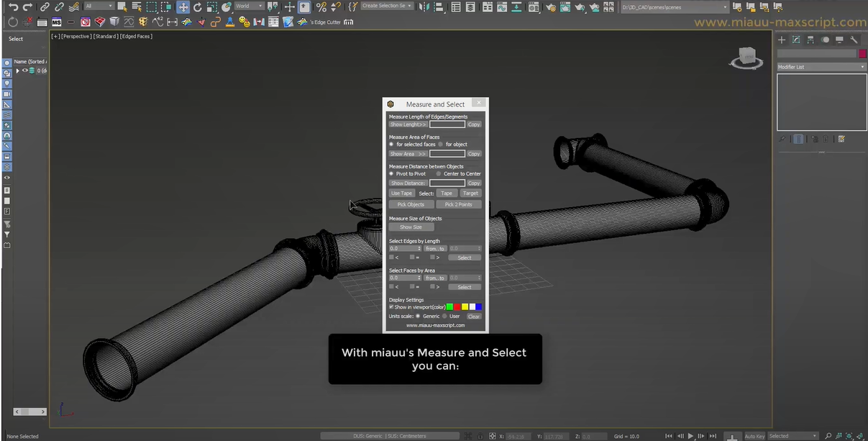Click the Pick Objects button
This screenshot has width=868, height=441.
click(x=411, y=204)
